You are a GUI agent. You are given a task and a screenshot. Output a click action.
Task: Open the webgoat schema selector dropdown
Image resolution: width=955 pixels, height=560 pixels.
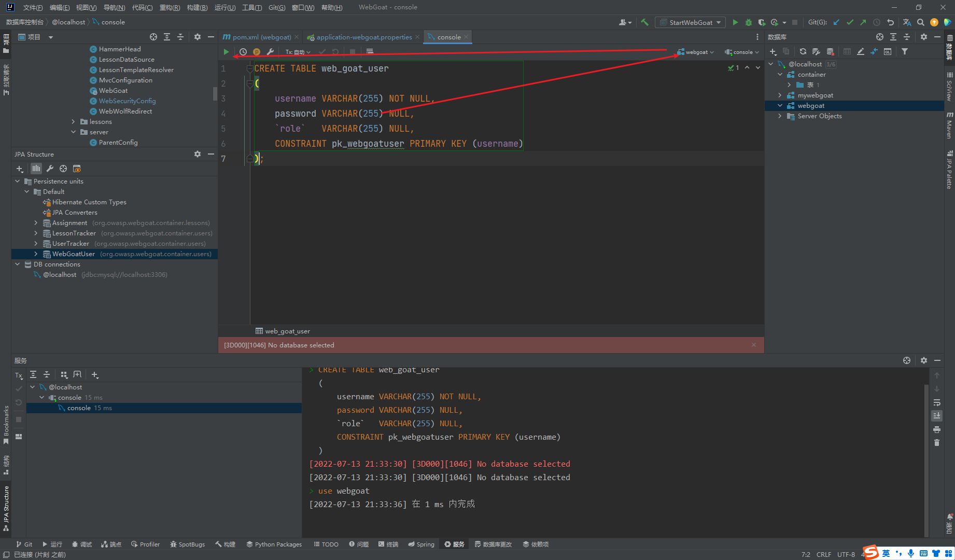click(695, 52)
